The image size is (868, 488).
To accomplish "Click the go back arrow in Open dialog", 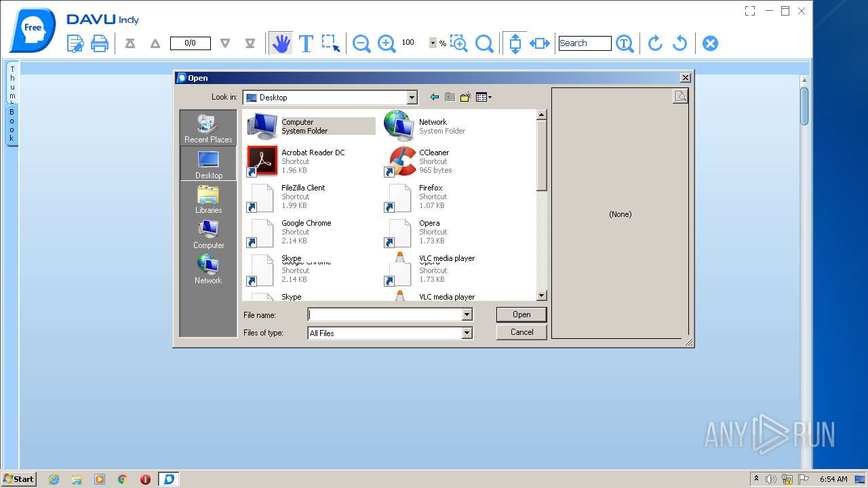I will 435,98.
